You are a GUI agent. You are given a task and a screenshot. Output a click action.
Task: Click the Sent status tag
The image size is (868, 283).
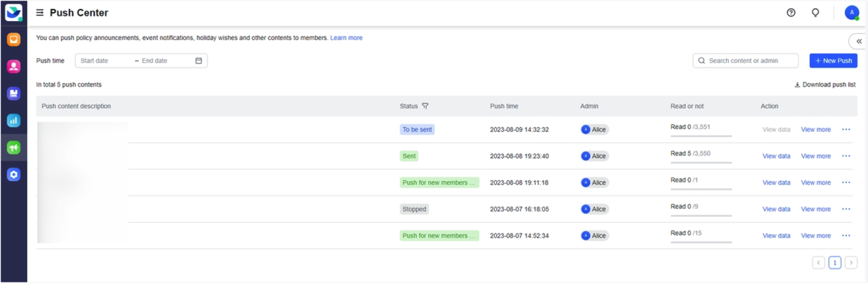click(409, 156)
